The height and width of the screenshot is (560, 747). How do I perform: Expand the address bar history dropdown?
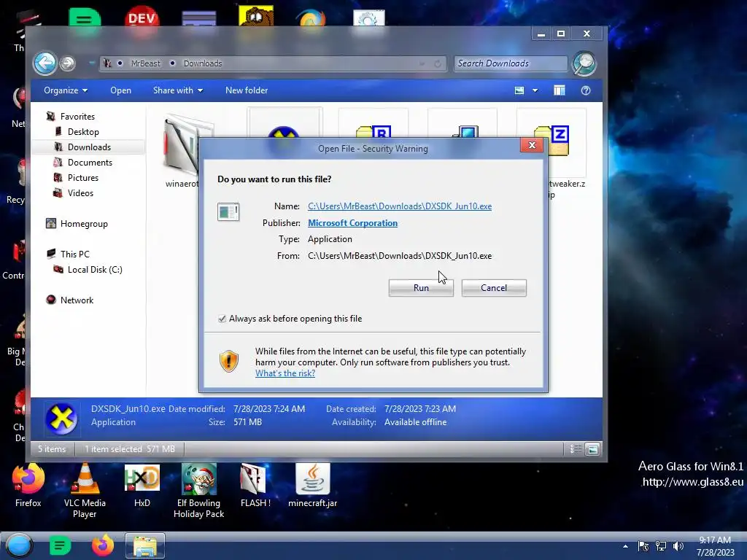(422, 63)
